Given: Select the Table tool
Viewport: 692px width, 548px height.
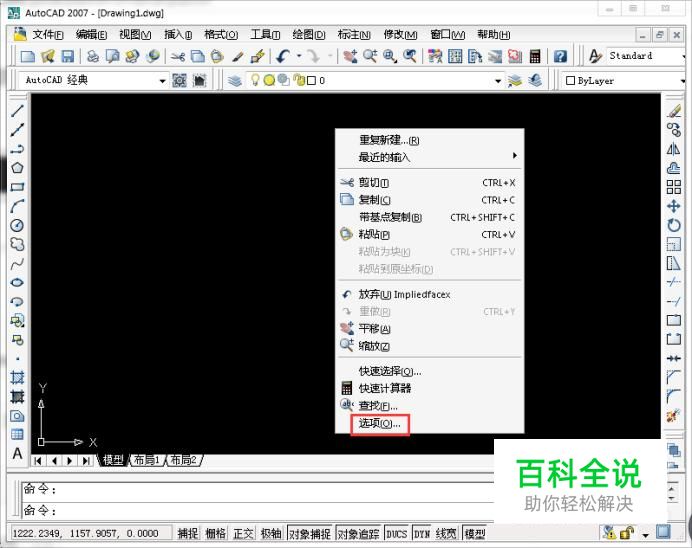Looking at the screenshot, I should pyautogui.click(x=17, y=434).
